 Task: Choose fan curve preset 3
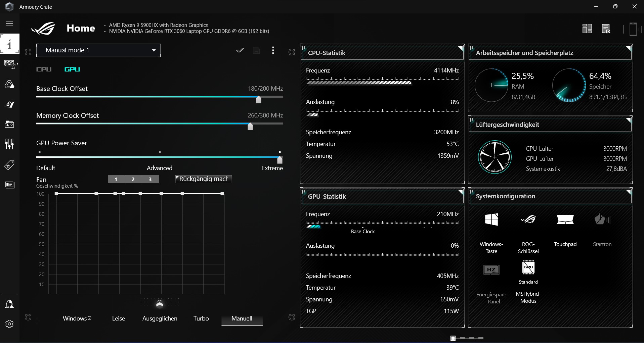(x=150, y=179)
